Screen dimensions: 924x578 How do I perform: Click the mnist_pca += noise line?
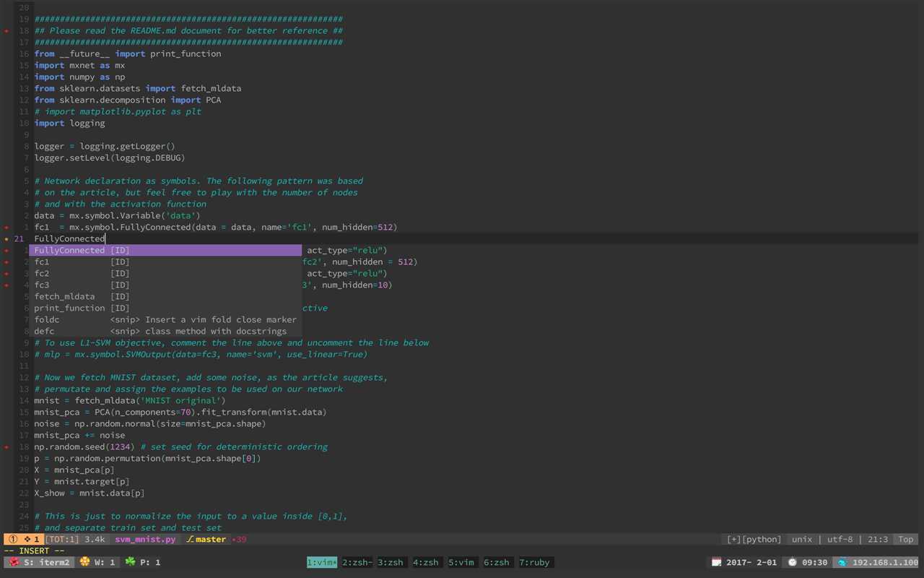[x=79, y=435]
